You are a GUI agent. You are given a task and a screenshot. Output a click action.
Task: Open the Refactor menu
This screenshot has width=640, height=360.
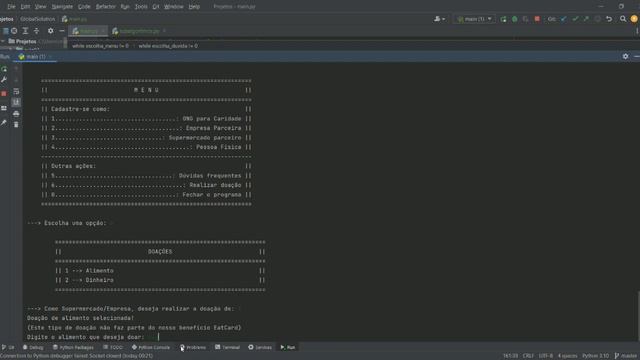coord(106,7)
